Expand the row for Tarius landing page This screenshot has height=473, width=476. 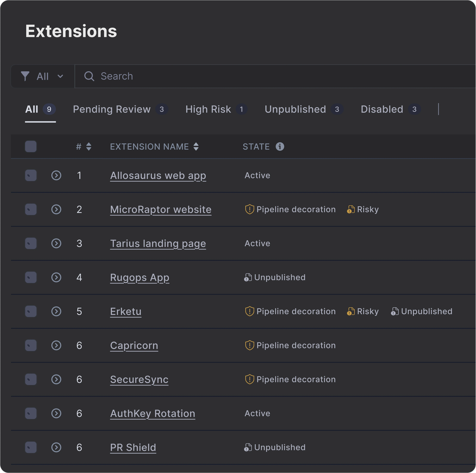point(56,243)
